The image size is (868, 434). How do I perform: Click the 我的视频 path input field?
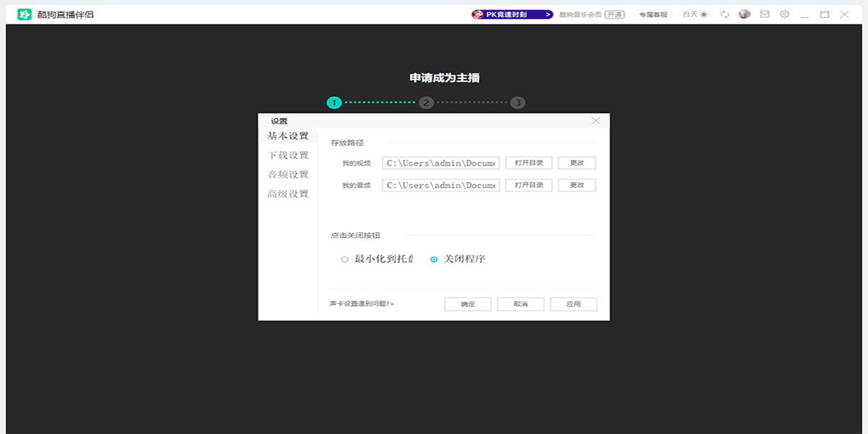coord(441,163)
